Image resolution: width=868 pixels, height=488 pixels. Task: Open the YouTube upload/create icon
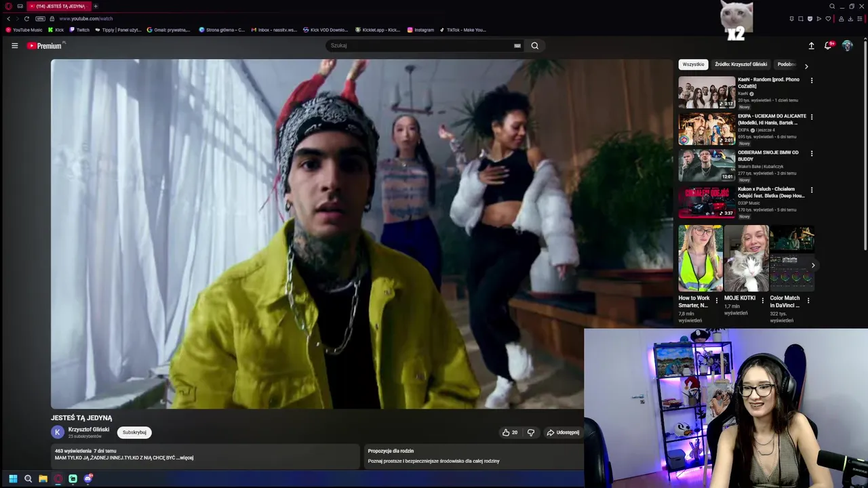click(811, 45)
